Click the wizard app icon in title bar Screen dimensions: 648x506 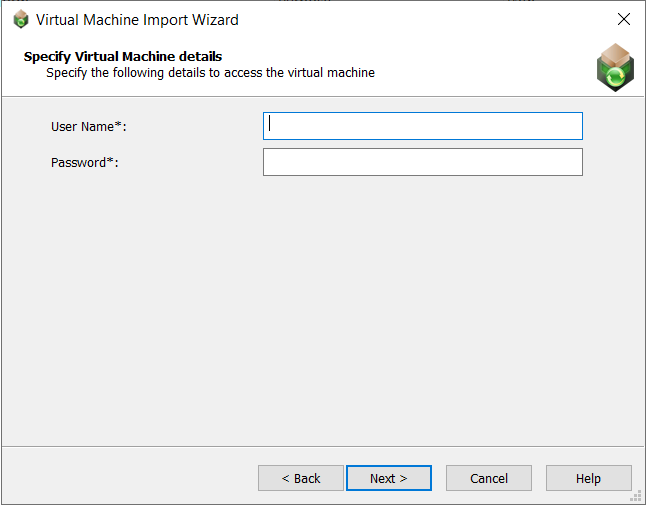click(21, 19)
